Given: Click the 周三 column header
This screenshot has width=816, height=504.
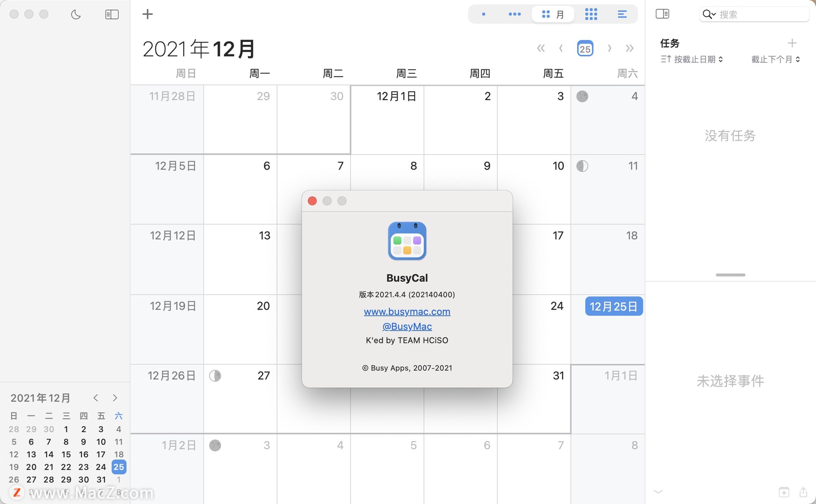Looking at the screenshot, I should coord(406,73).
